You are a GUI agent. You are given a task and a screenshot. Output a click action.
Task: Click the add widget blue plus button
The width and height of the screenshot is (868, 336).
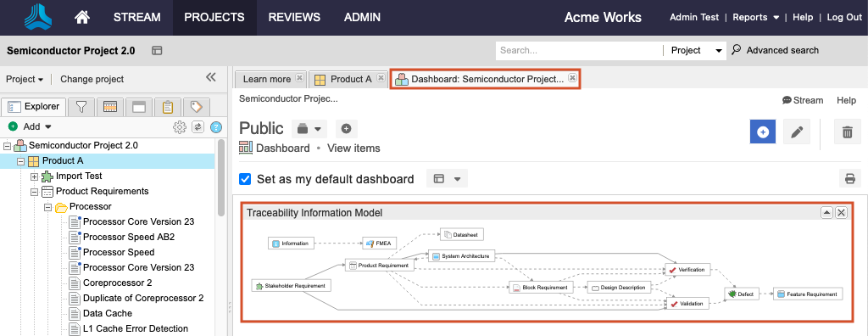point(762,132)
